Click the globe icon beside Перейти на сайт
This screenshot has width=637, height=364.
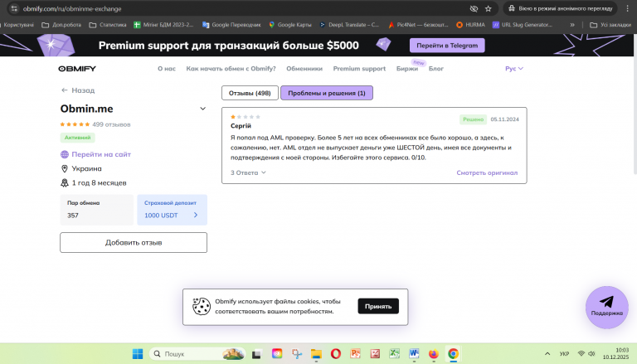[64, 154]
